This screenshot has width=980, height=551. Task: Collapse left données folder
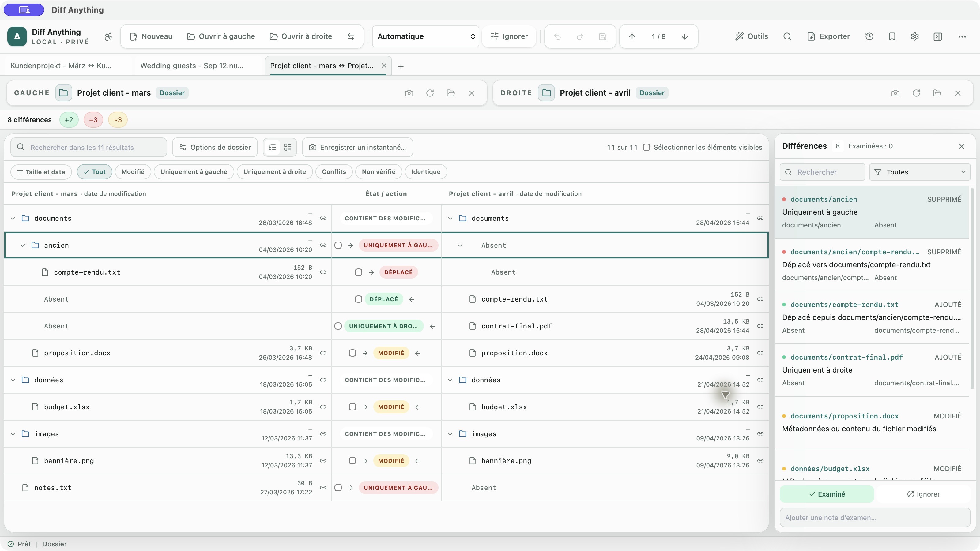click(x=13, y=380)
